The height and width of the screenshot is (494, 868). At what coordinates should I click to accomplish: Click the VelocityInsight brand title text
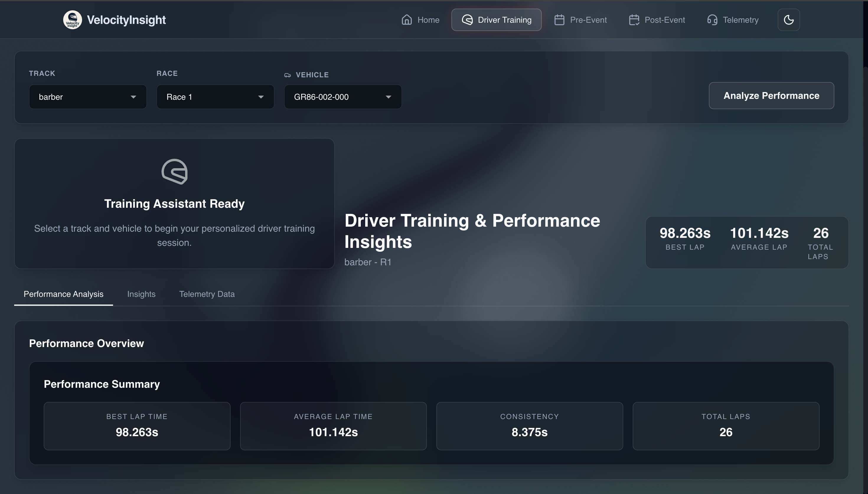(x=126, y=20)
